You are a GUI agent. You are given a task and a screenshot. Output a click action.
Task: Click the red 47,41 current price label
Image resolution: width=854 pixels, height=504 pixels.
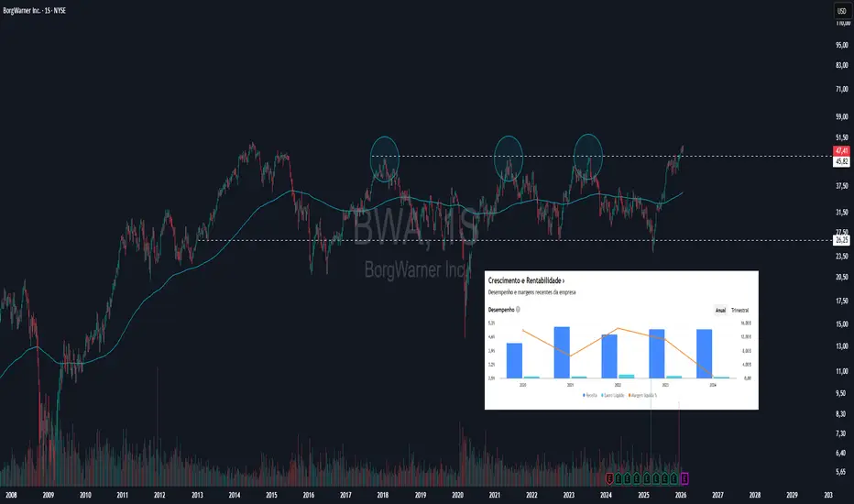tap(841, 151)
